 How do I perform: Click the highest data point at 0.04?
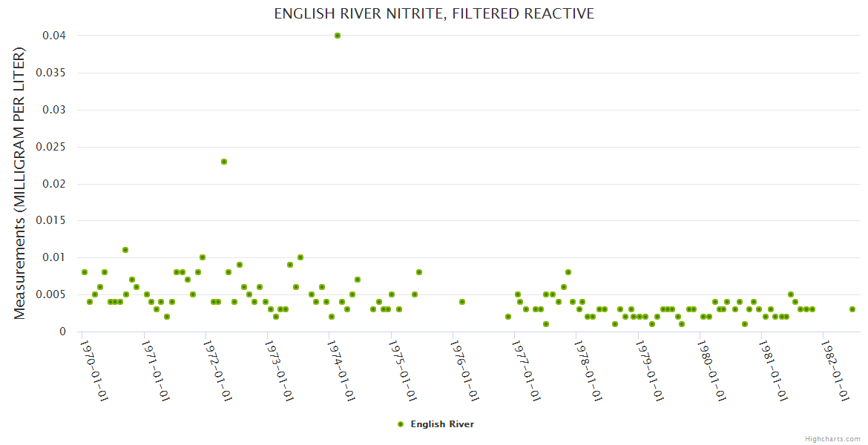[338, 36]
